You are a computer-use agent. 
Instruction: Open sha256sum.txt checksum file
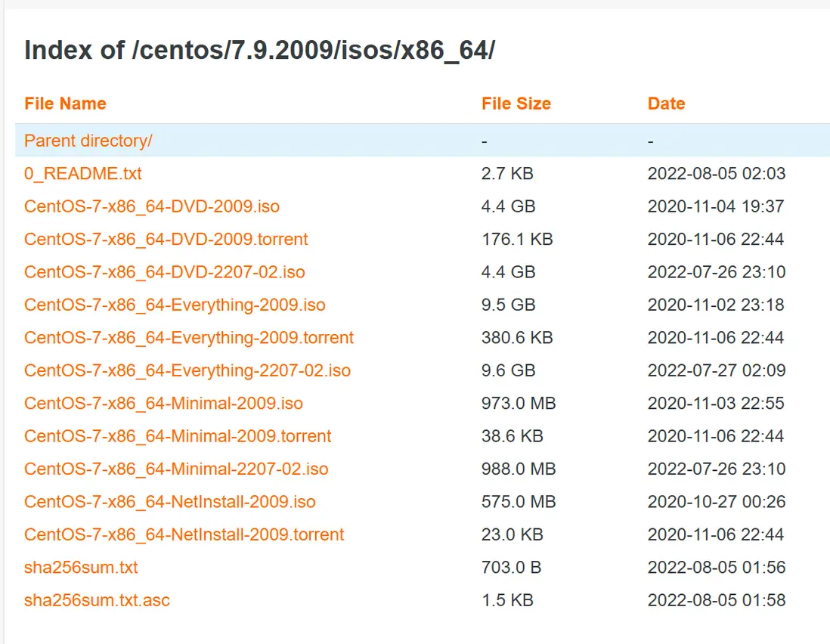(x=81, y=568)
